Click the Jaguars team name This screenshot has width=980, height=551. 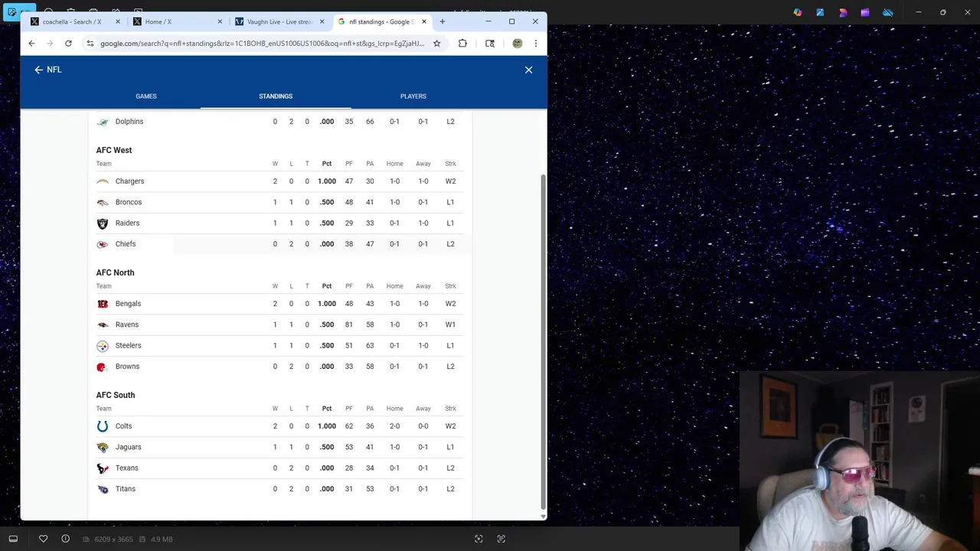[x=128, y=447]
